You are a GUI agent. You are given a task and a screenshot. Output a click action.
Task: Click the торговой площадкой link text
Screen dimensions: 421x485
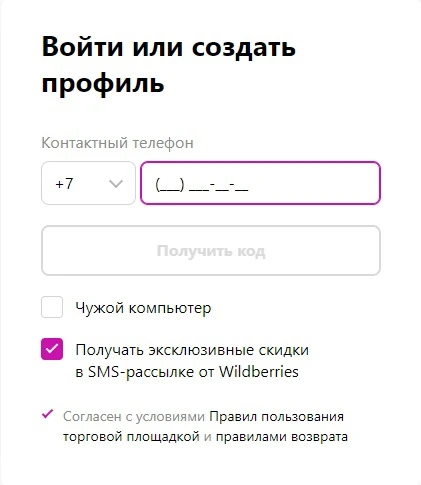point(131,437)
